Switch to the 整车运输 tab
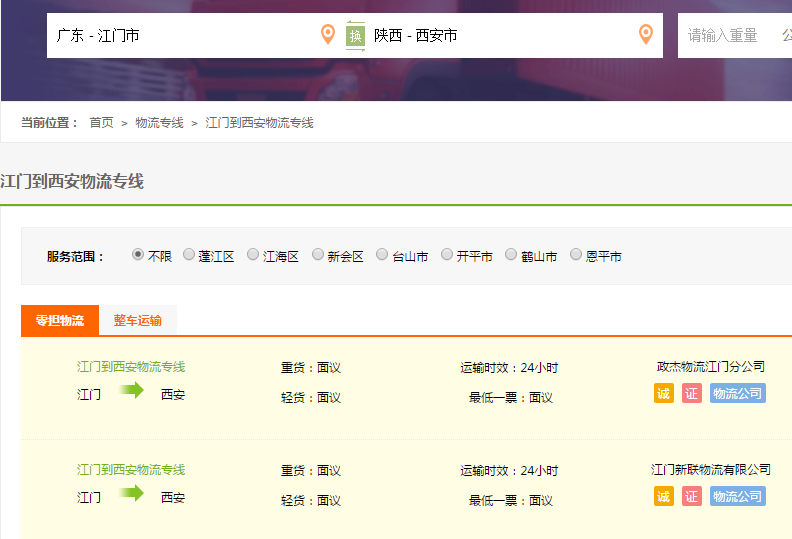 [137, 320]
